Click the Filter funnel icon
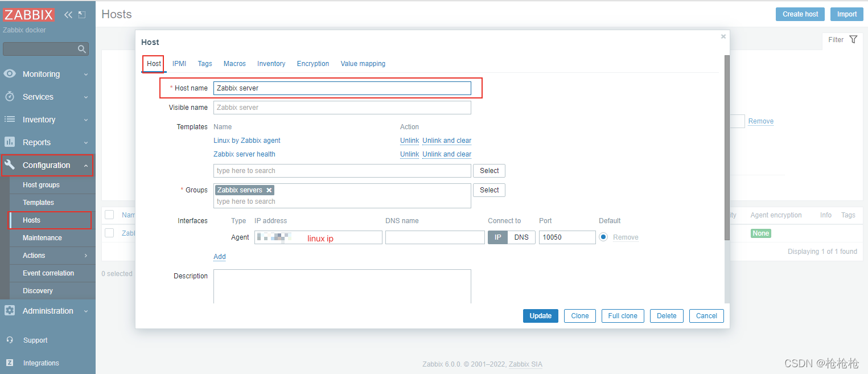This screenshot has width=868, height=374. (x=853, y=39)
